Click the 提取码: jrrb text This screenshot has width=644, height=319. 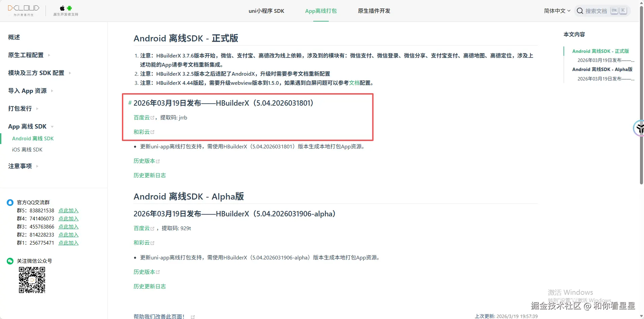point(173,118)
